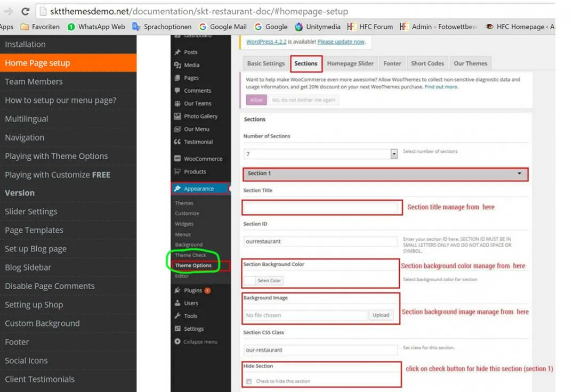Open the Products cart icon
Image resolution: width=573 pixels, height=392 pixels.
pos(177,171)
